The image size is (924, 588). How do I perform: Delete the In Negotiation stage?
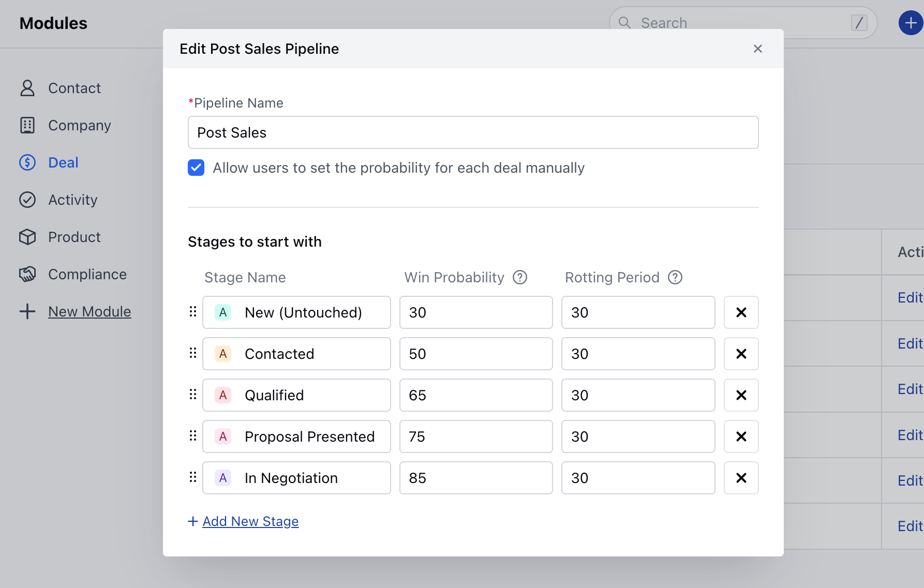tap(741, 478)
